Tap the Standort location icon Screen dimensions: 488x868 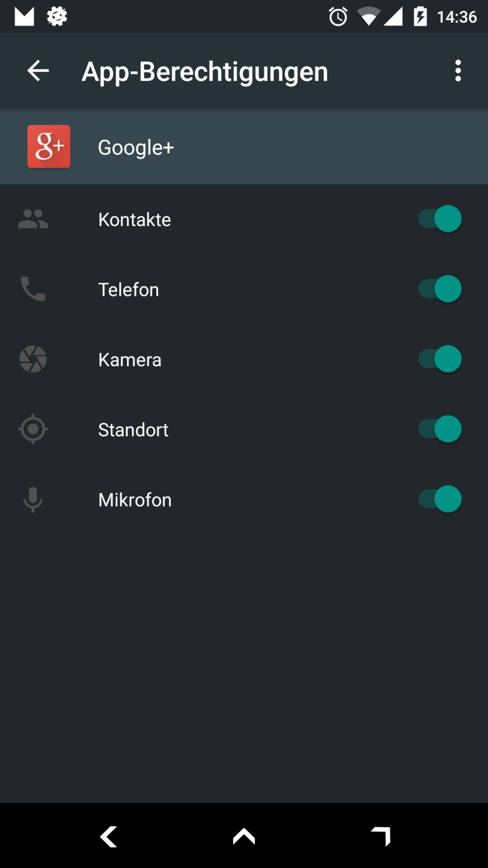(33, 429)
